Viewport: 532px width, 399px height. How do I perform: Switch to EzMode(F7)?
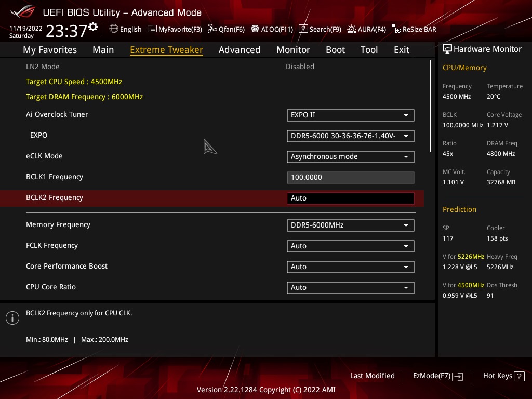[437, 376]
